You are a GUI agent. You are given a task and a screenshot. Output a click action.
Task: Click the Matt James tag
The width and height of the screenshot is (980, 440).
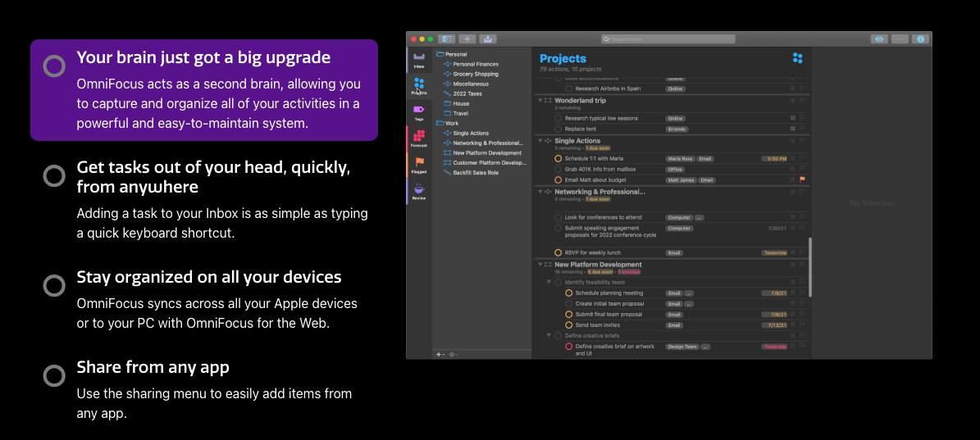point(681,179)
